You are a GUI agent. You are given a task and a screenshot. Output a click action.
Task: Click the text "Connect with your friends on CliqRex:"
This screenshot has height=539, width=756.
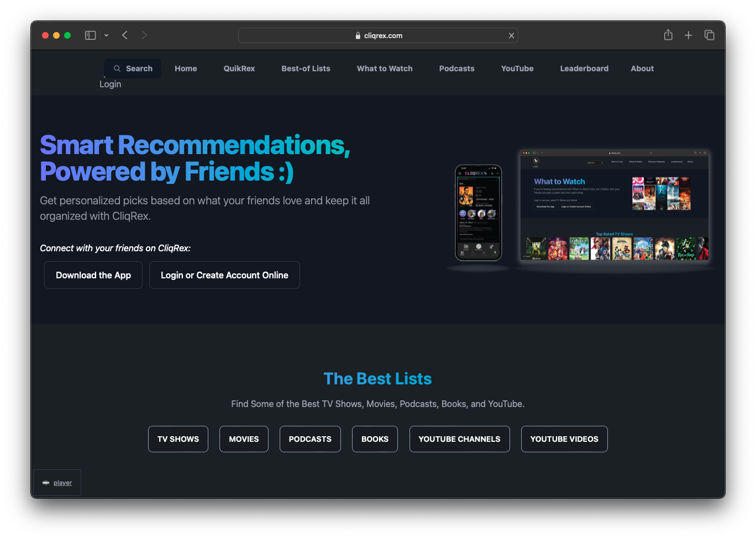[x=115, y=248]
